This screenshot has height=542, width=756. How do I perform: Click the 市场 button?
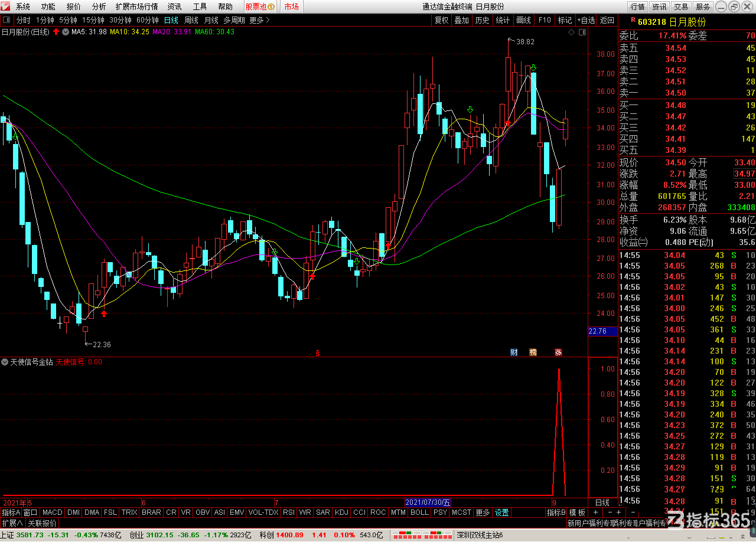[x=291, y=6]
